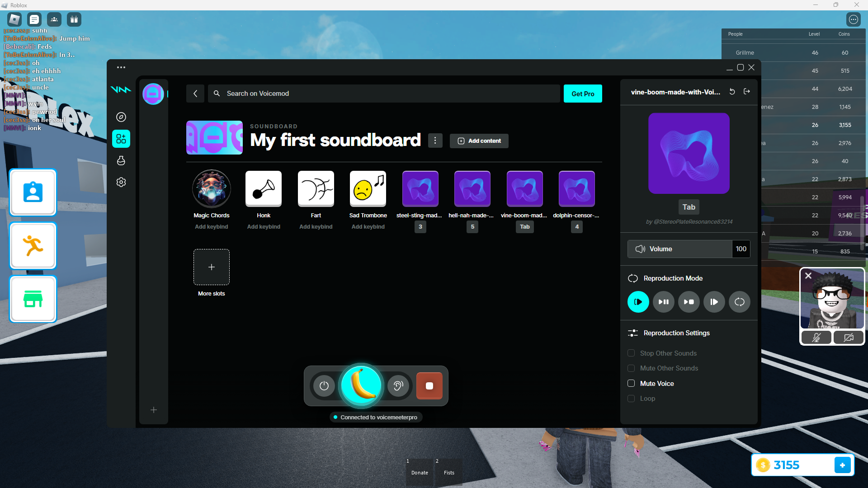Select the Soundboard sidebar icon
This screenshot has height=488, width=868.
(121, 139)
